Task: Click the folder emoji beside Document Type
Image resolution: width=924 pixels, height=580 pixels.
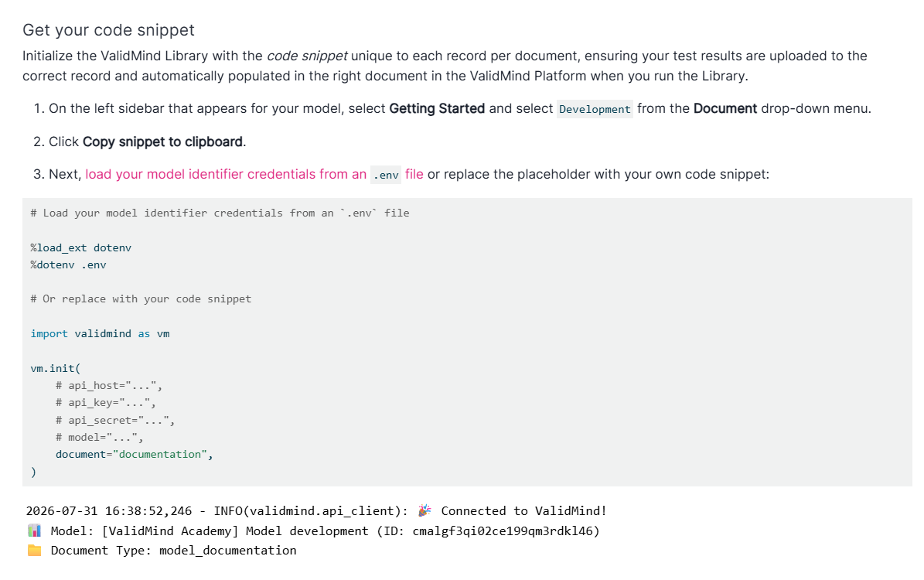Action: pos(35,551)
